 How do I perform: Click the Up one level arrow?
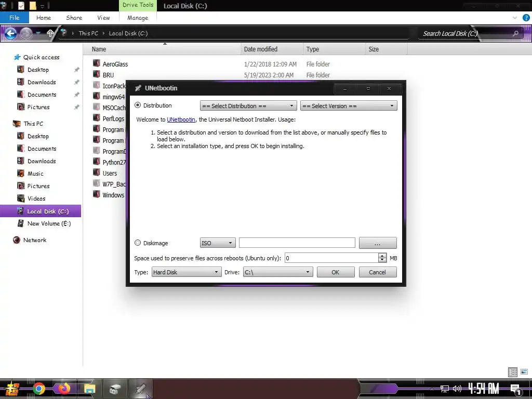point(50,33)
